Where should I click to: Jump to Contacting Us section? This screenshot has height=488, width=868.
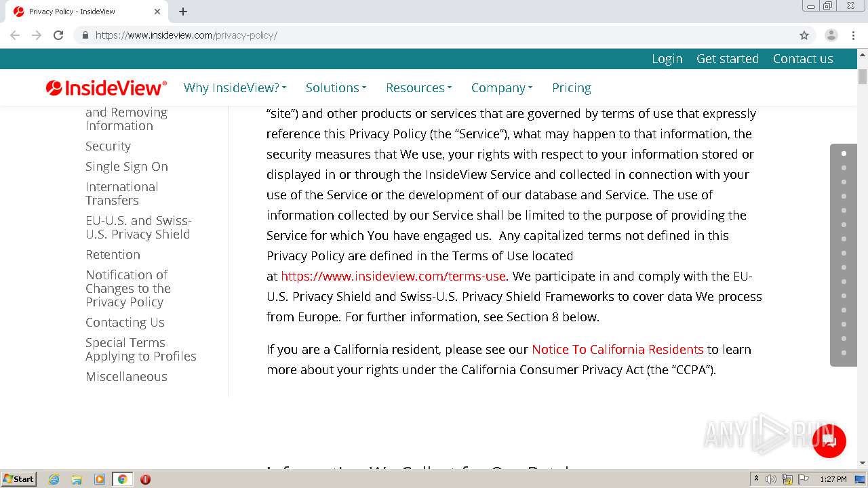click(x=125, y=322)
